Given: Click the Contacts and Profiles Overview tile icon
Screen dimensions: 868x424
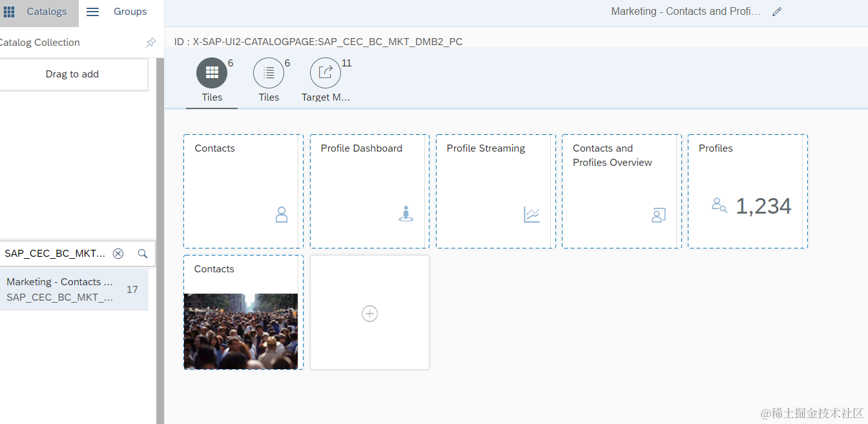Looking at the screenshot, I should tap(658, 215).
